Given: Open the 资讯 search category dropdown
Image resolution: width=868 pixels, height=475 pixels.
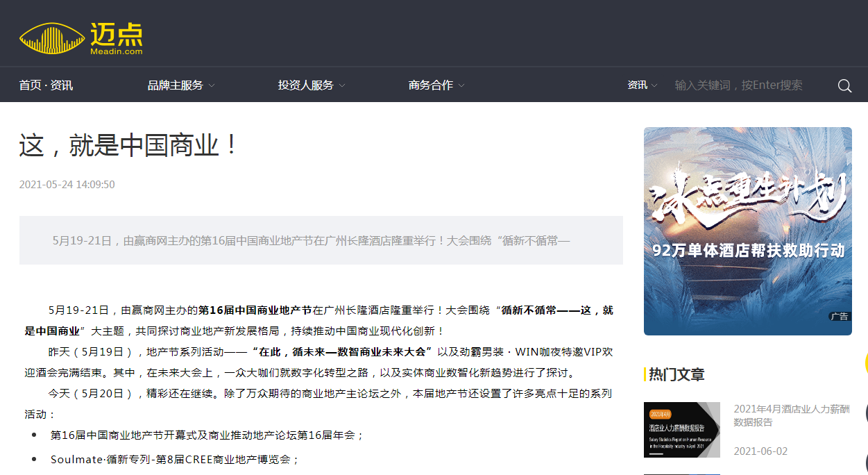Looking at the screenshot, I should 640,85.
